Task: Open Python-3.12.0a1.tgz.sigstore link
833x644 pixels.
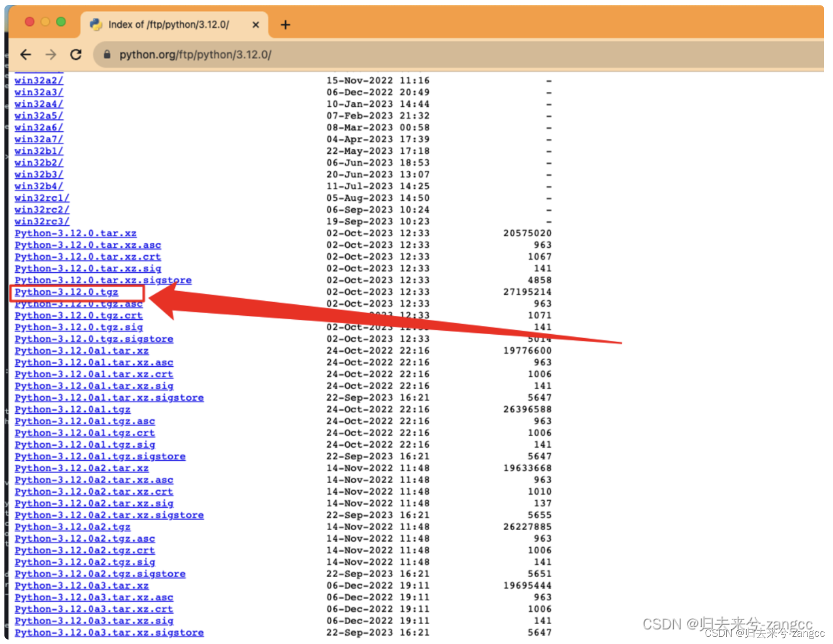Action: tap(100, 456)
